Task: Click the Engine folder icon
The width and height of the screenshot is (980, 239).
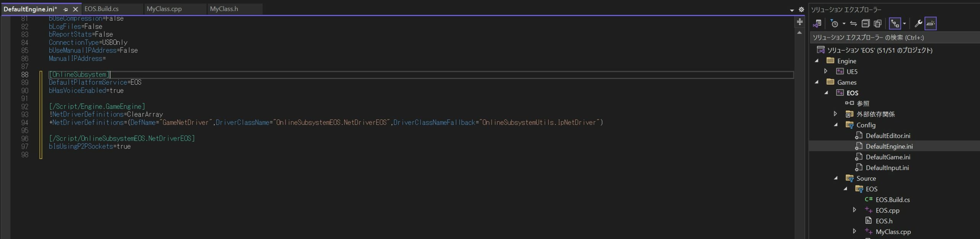Action: (830, 61)
